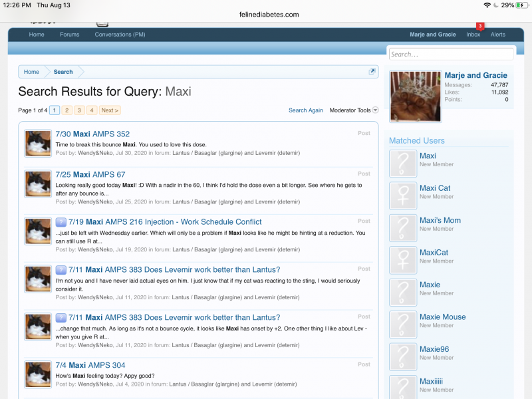Open the Alerts menu item
Viewport: 532px width, 399px height.
(x=498, y=35)
